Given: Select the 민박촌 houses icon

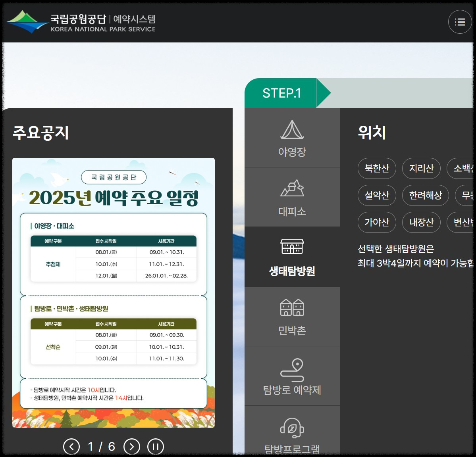Looking at the screenshot, I should click(x=292, y=307).
